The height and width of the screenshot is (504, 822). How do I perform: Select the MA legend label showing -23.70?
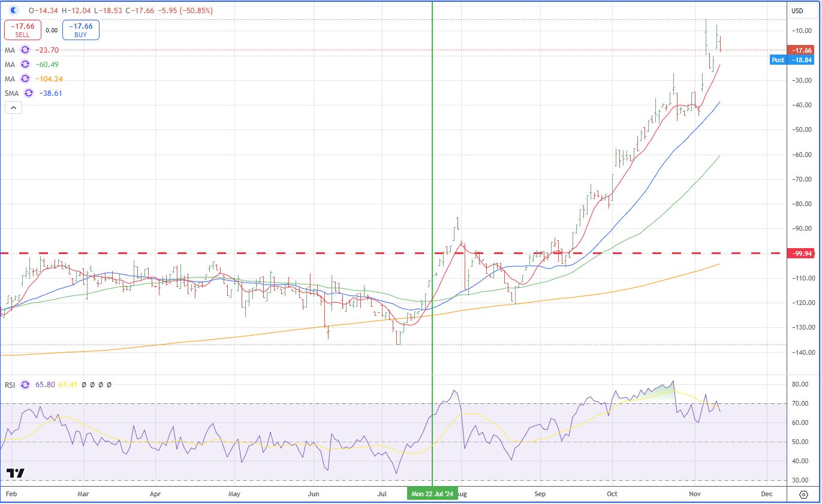pos(10,50)
